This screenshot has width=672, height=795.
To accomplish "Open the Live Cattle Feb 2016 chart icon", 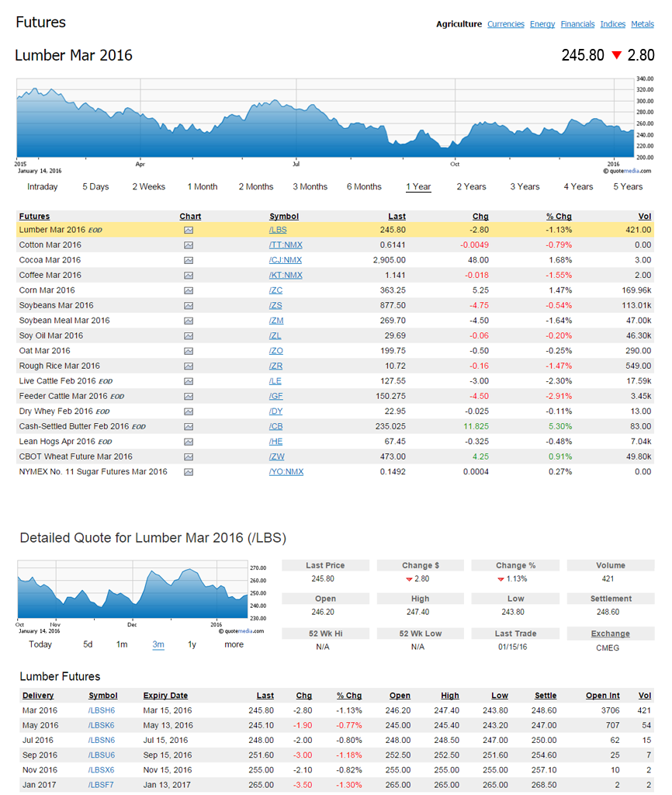I will 189,381.
